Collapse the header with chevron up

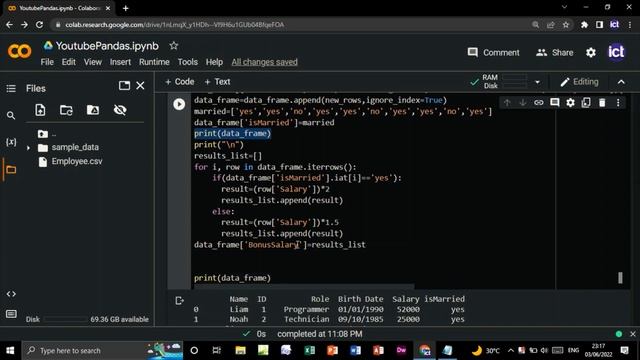pos(621,82)
